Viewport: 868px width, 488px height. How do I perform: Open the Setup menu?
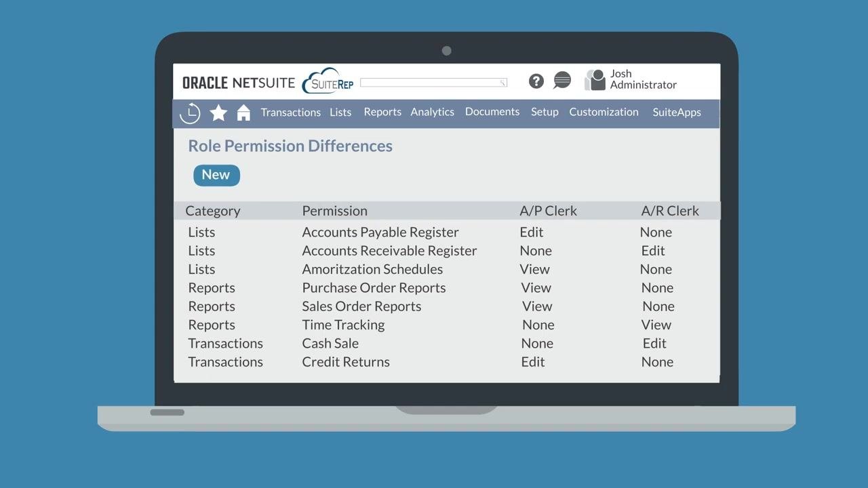click(x=545, y=112)
